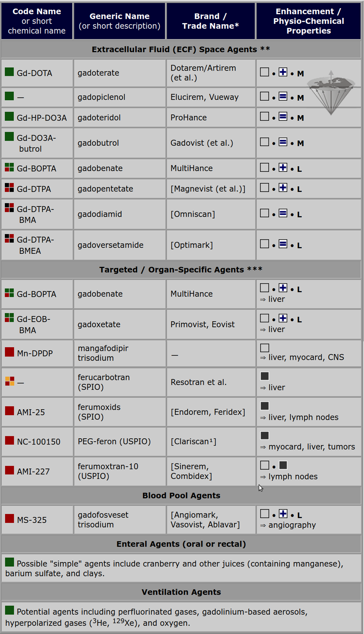Select the Blood Pool Agents section heading
Viewport: 364px width, 634px height.
(x=181, y=495)
